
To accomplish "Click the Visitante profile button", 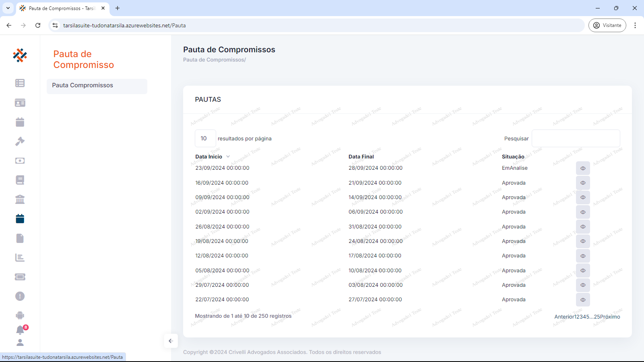I will coord(607,25).
